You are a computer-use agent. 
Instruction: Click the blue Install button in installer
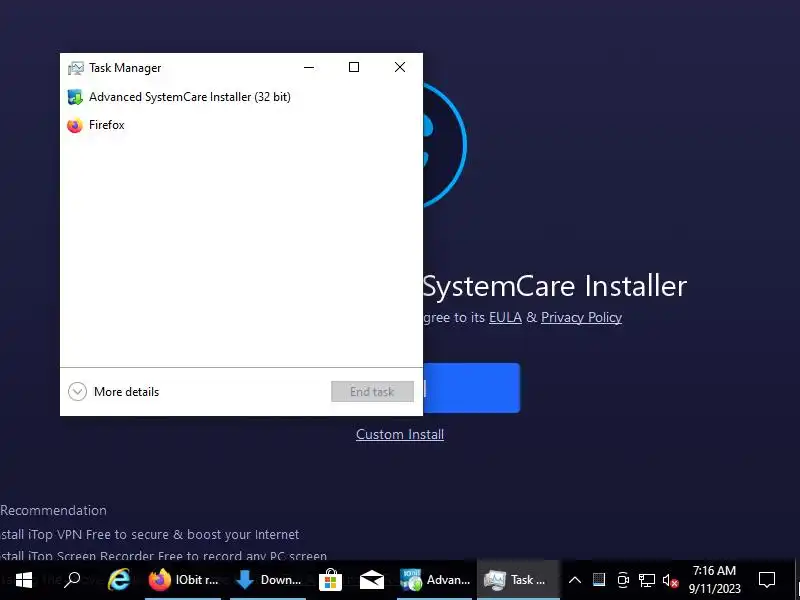(x=471, y=388)
